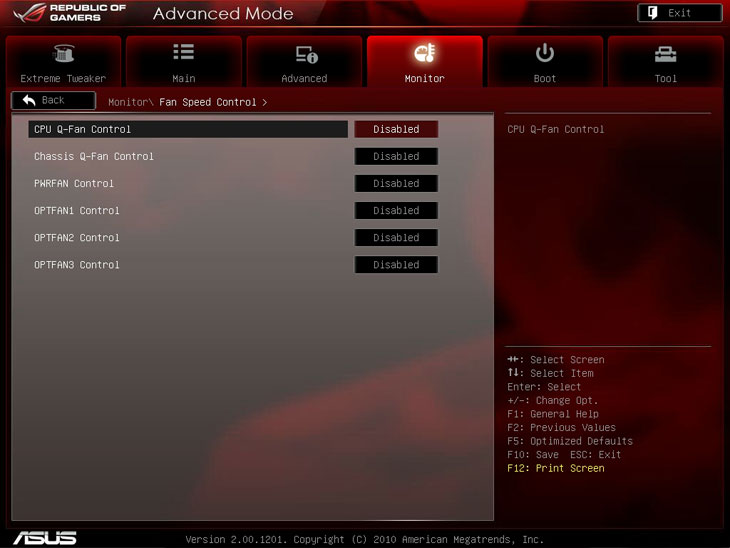Toggle OPTFAN1 Control Disabled setting
This screenshot has height=548, width=730.
pos(396,210)
